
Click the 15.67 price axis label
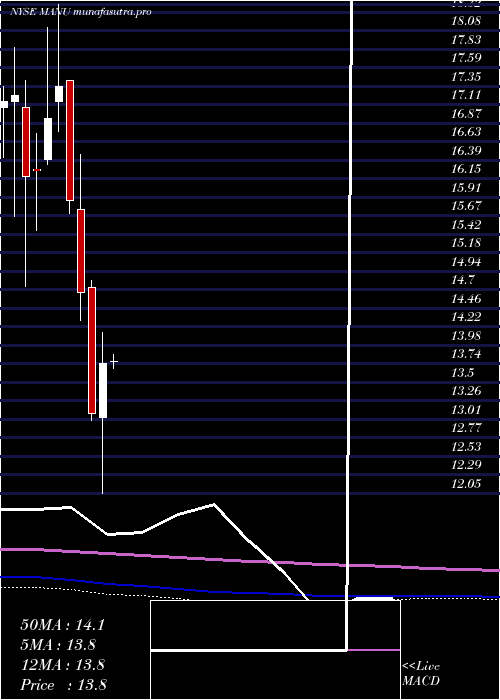tap(466, 206)
